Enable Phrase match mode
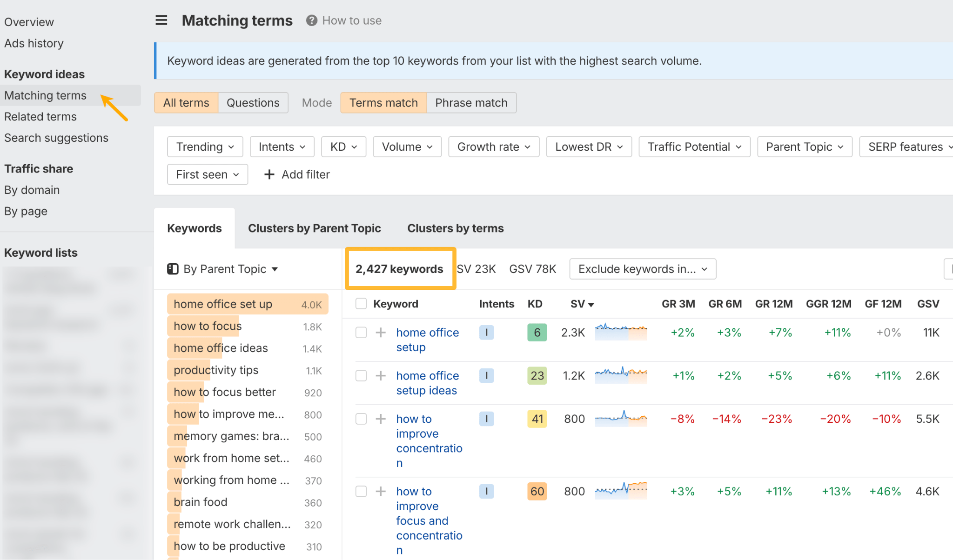 pos(471,102)
